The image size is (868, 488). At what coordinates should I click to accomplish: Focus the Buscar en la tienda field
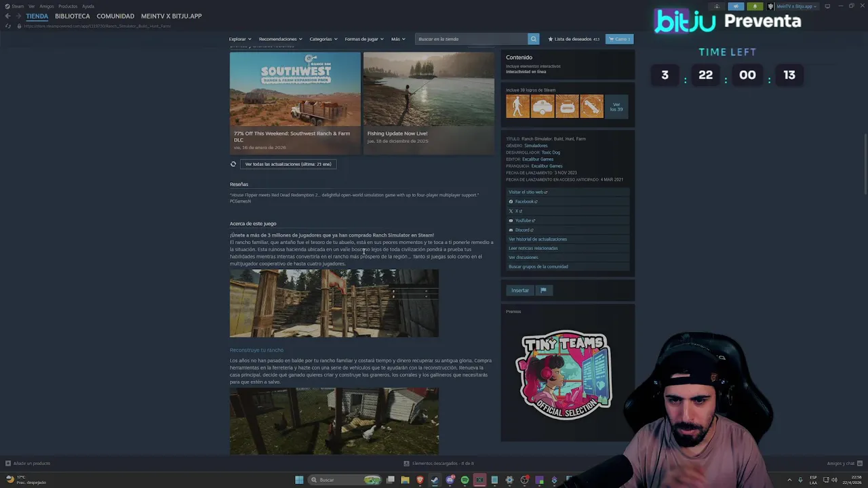click(471, 39)
